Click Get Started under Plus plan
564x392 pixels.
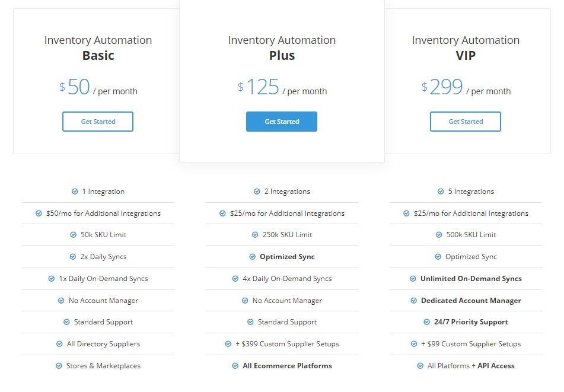[x=282, y=122]
